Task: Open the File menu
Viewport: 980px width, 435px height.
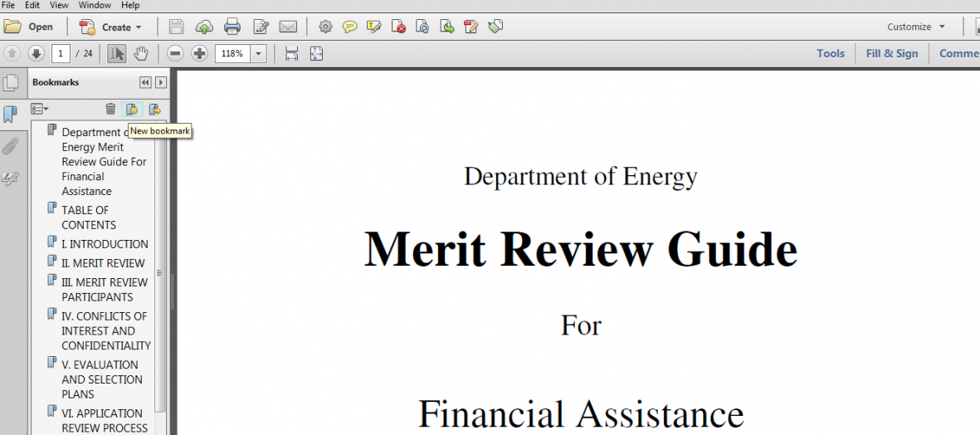Action: (x=9, y=5)
